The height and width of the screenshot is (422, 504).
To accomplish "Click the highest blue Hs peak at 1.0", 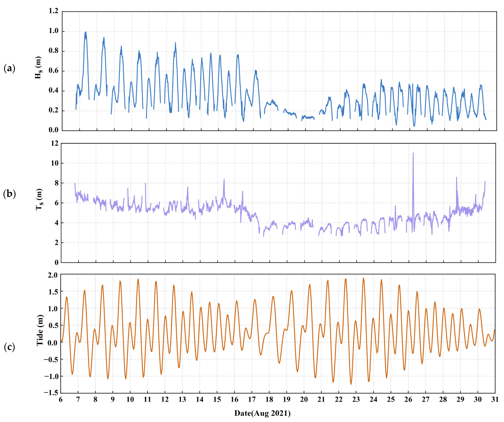I will tap(85, 32).
